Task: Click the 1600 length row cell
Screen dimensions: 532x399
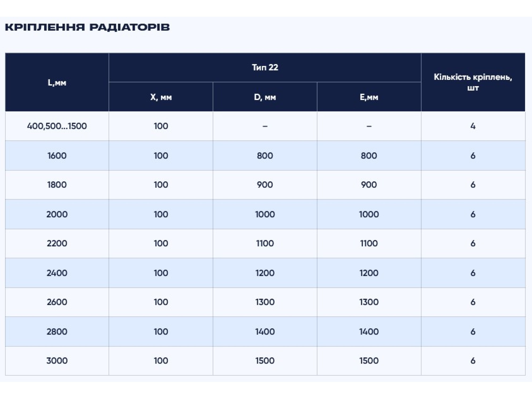Action: click(57, 156)
